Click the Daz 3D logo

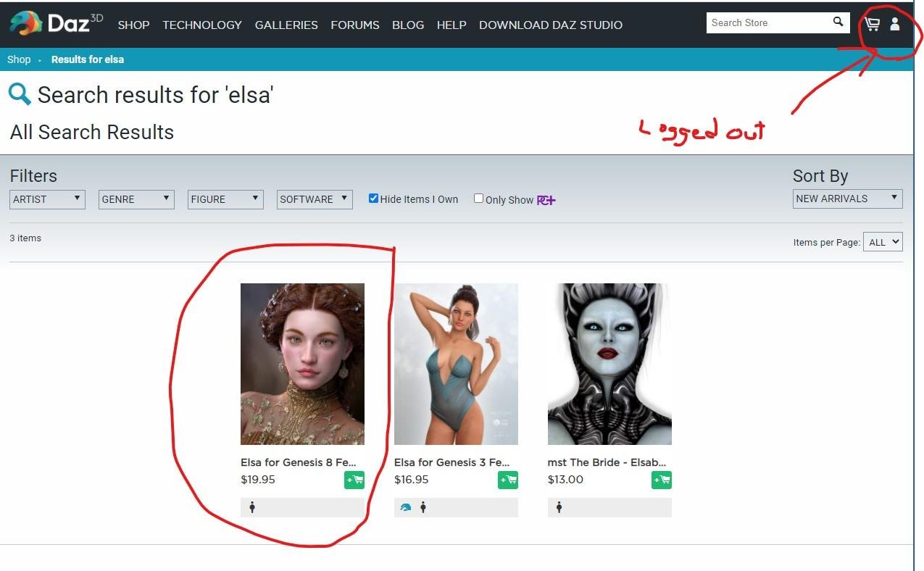point(56,23)
